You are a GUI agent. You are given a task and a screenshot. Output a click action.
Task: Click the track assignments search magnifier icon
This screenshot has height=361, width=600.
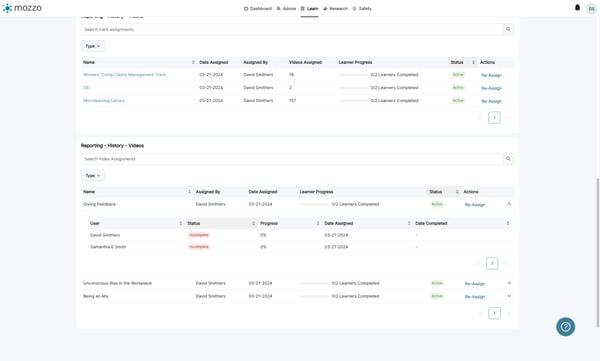508,29
